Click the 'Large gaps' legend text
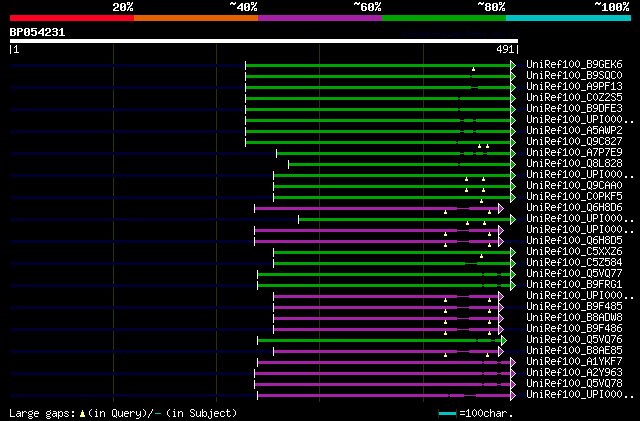 [x=41, y=413]
